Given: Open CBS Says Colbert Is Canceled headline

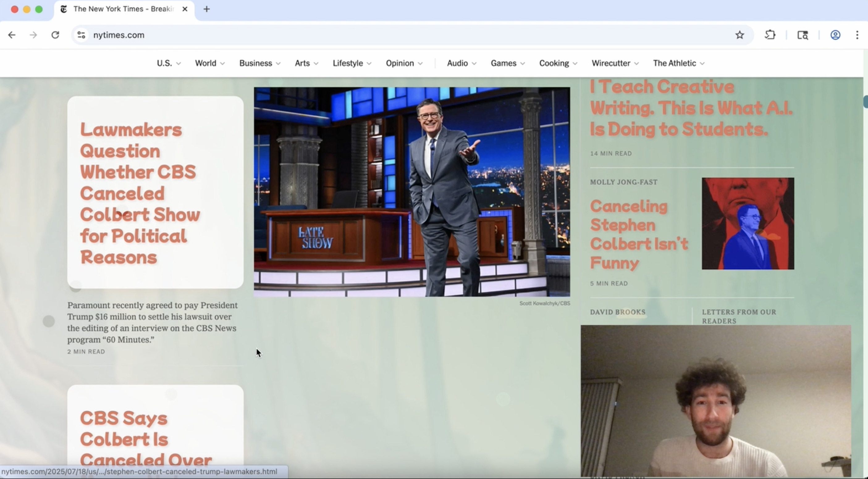Looking at the screenshot, I should point(145,439).
